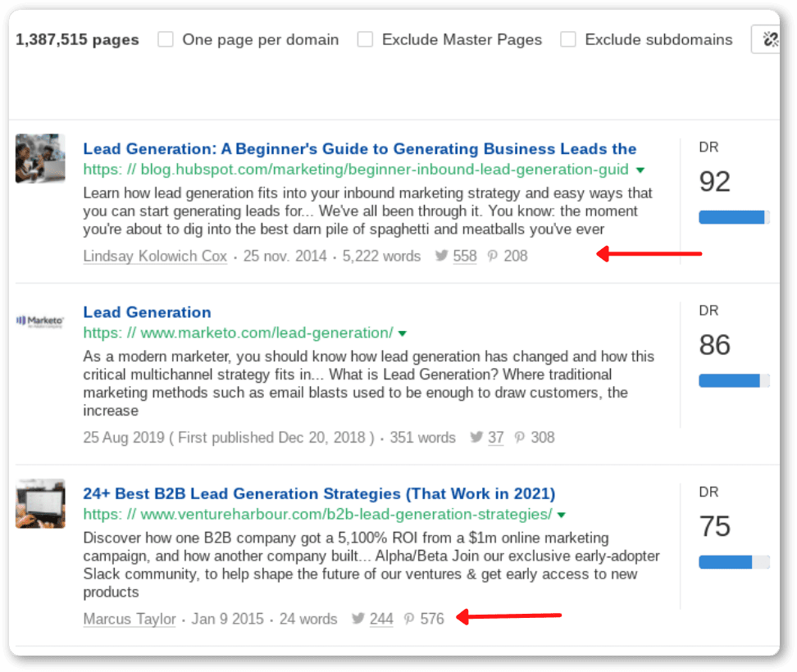This screenshot has height=672, width=797.
Task: Click Pinterest icon in Marketo result
Action: coord(520,438)
